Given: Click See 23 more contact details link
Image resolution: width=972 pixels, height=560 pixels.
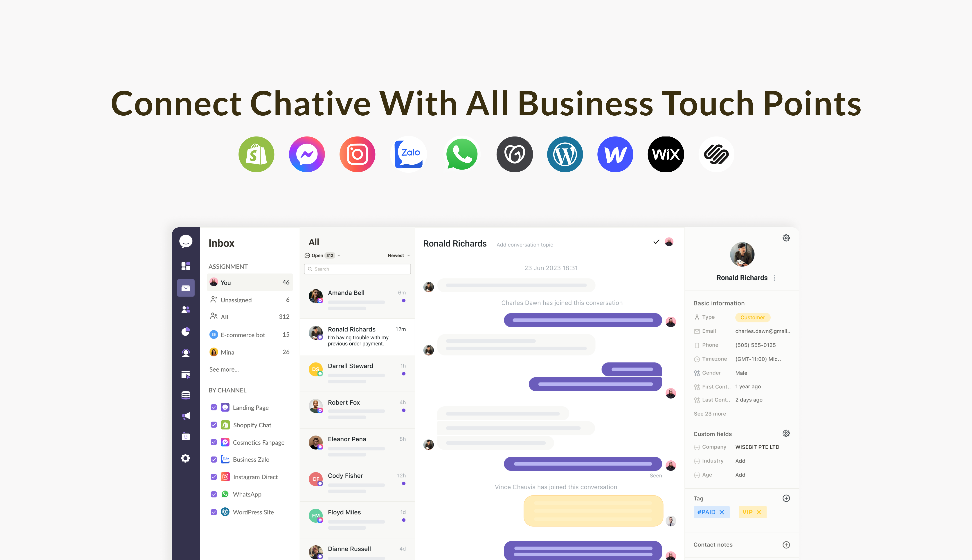Looking at the screenshot, I should [x=710, y=413].
